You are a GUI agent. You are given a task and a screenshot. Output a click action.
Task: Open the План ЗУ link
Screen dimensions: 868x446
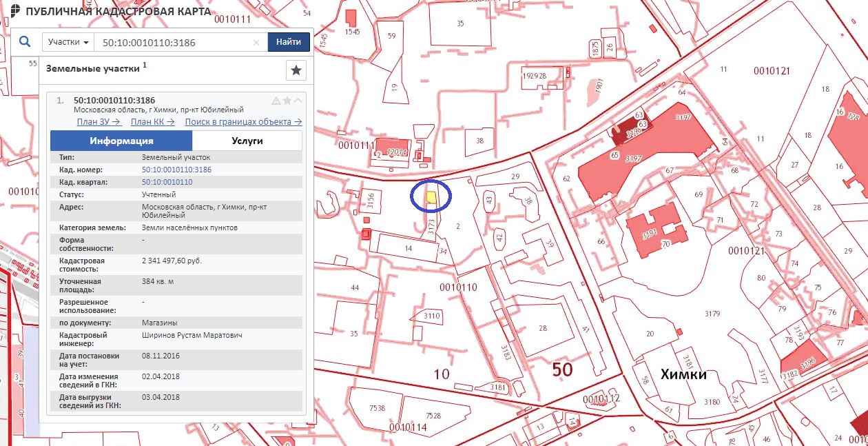coord(99,122)
